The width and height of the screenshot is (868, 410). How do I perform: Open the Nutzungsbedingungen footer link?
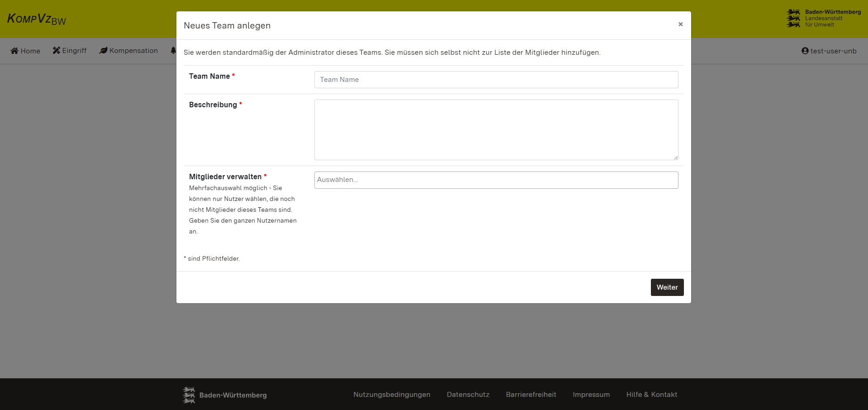pyautogui.click(x=392, y=395)
